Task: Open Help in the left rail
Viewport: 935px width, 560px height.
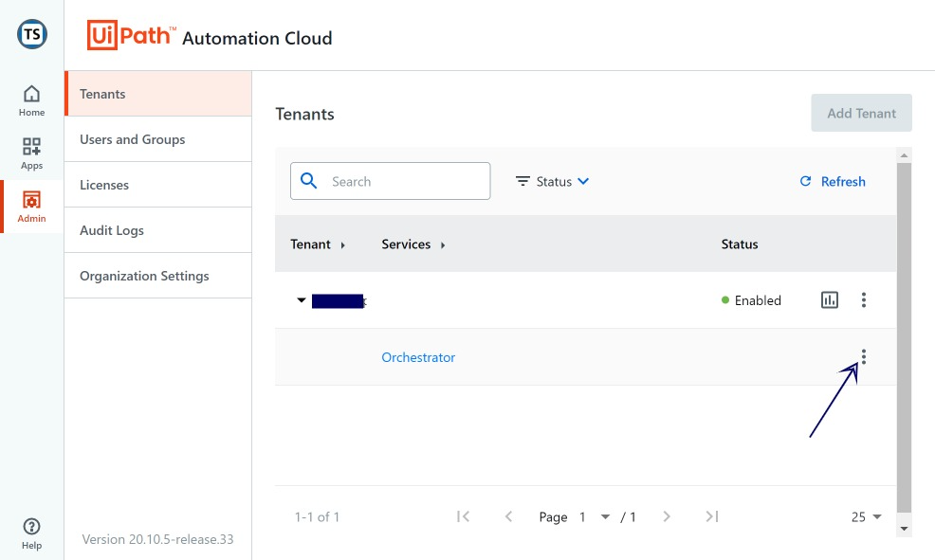Action: click(x=31, y=533)
